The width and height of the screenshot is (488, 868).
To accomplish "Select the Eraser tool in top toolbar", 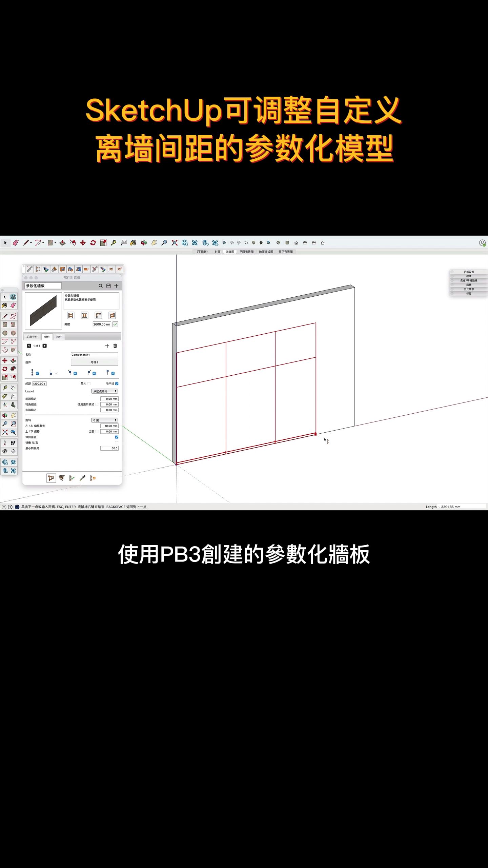I will click(x=16, y=243).
